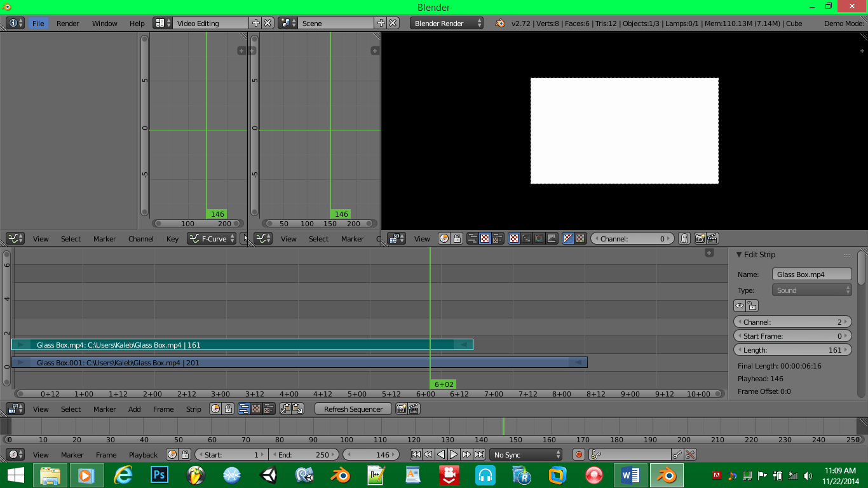Image resolution: width=868 pixels, height=488 pixels.
Task: Open the Marker menu in the sequencer header
Action: click(104, 409)
